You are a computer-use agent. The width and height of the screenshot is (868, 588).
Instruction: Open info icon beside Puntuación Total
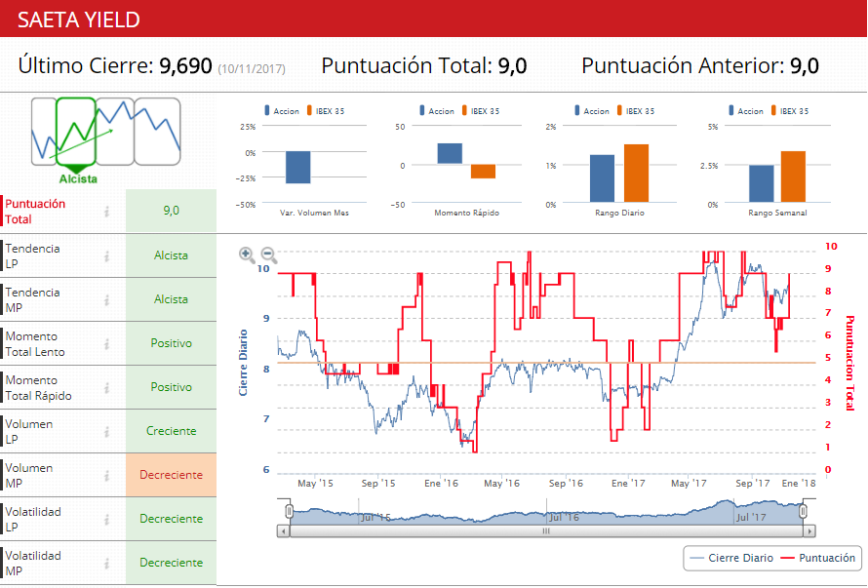click(x=107, y=211)
